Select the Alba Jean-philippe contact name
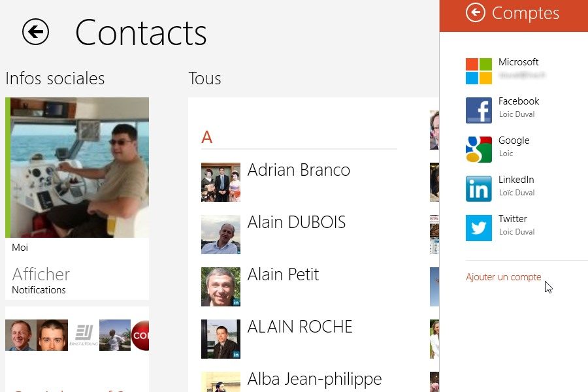 pos(314,379)
